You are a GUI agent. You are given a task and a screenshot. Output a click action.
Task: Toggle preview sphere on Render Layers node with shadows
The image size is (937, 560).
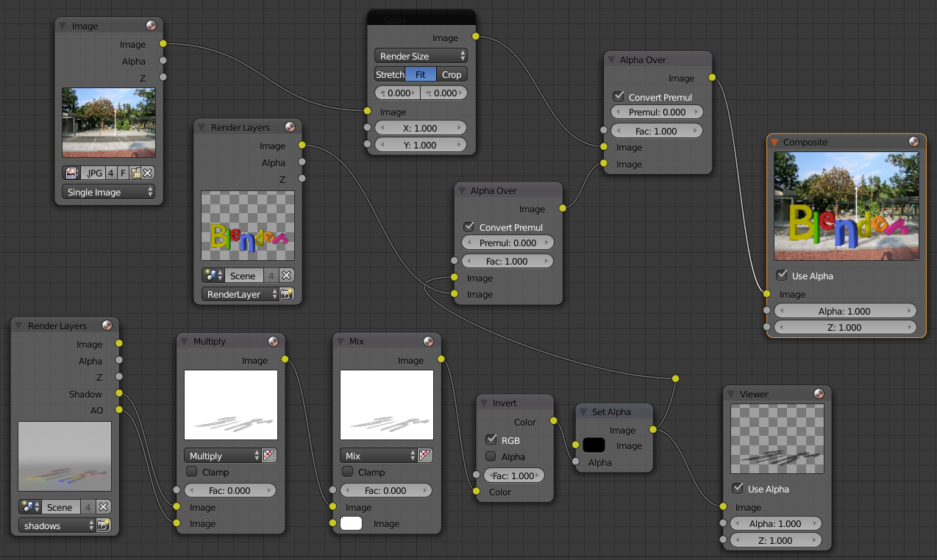[x=107, y=326]
